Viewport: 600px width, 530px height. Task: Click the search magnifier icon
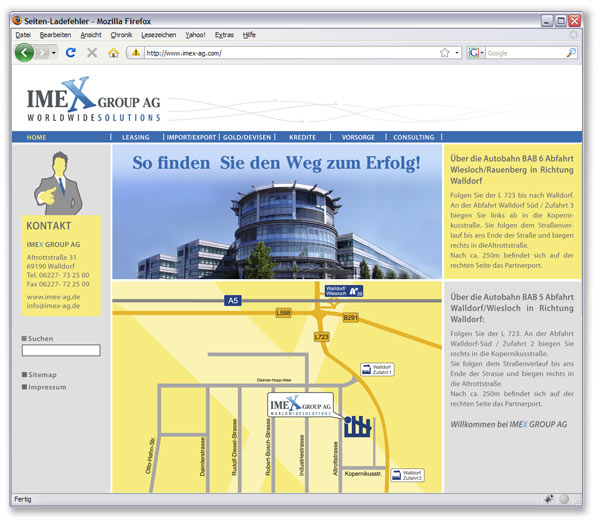coord(571,53)
